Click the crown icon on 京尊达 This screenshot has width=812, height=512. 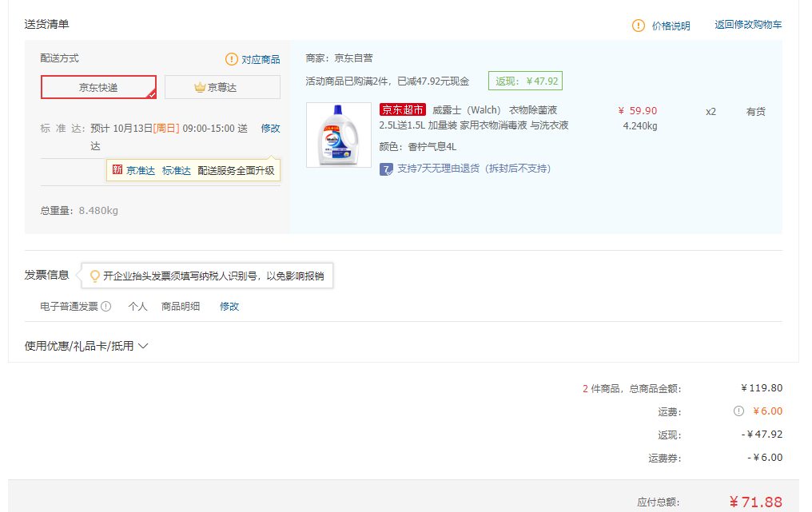200,87
